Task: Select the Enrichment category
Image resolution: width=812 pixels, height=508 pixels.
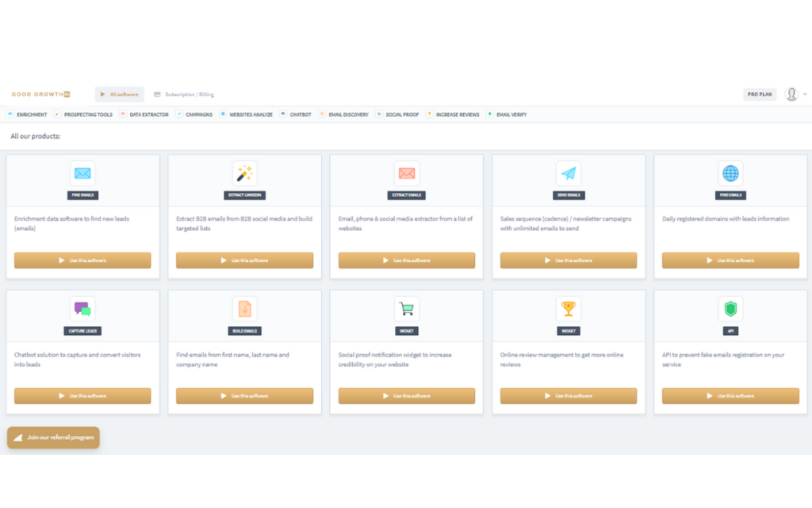Action: (x=27, y=114)
